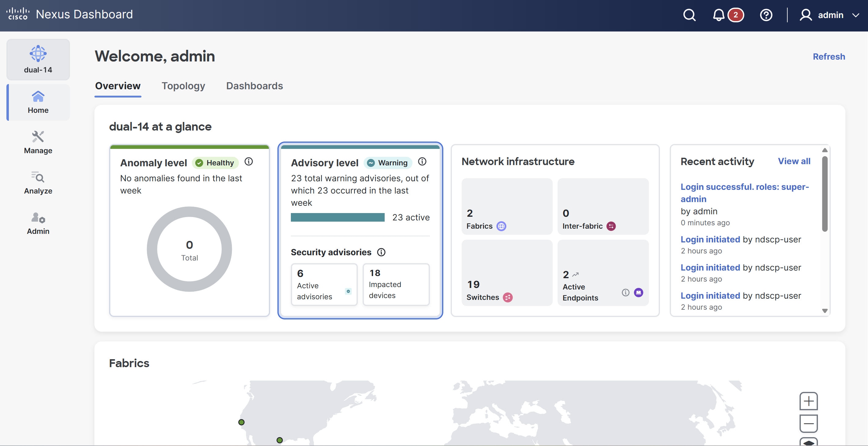This screenshot has height=446, width=868.
Task: Click the Switches icon in Network infrastructure
Action: pyautogui.click(x=508, y=297)
